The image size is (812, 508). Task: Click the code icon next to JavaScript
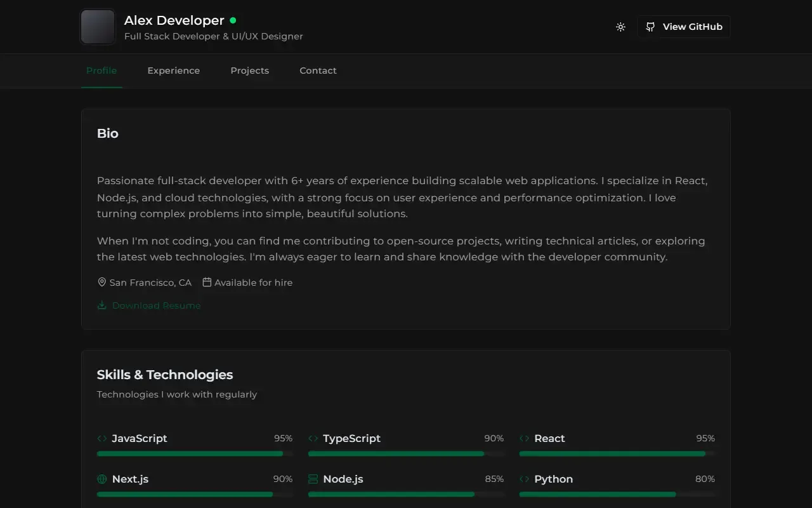click(101, 438)
